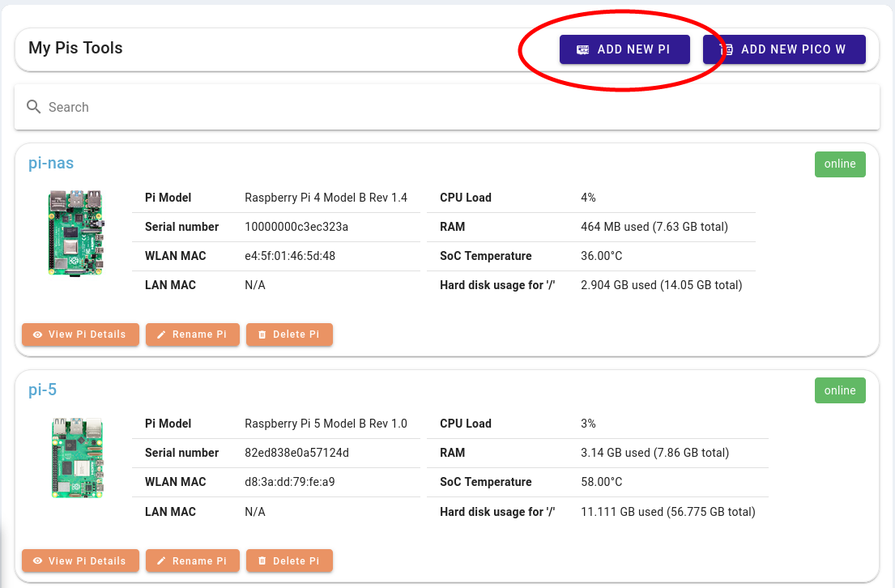
Task: Open the pi-5 title link
Action: pos(42,390)
